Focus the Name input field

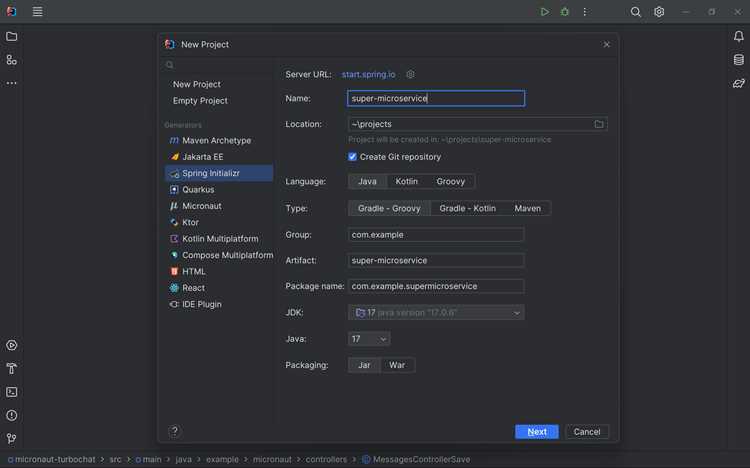click(x=436, y=98)
